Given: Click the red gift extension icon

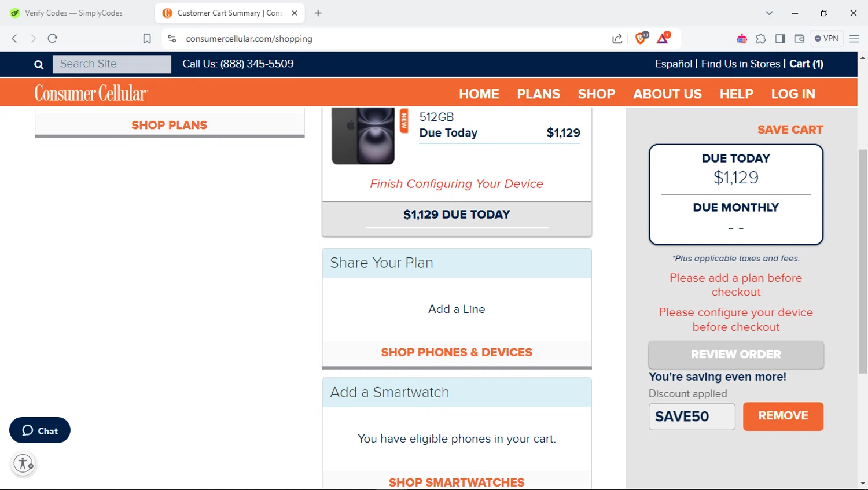Looking at the screenshot, I should point(742,39).
